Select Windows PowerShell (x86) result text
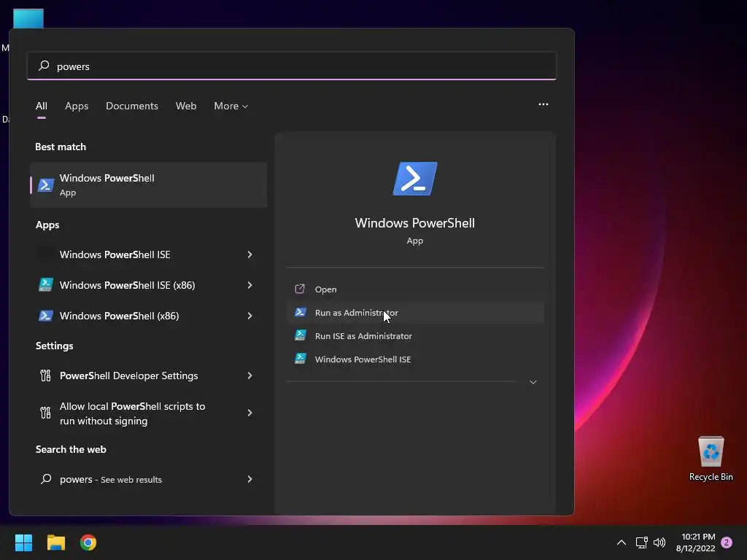Image resolution: width=747 pixels, height=560 pixels. [119, 316]
